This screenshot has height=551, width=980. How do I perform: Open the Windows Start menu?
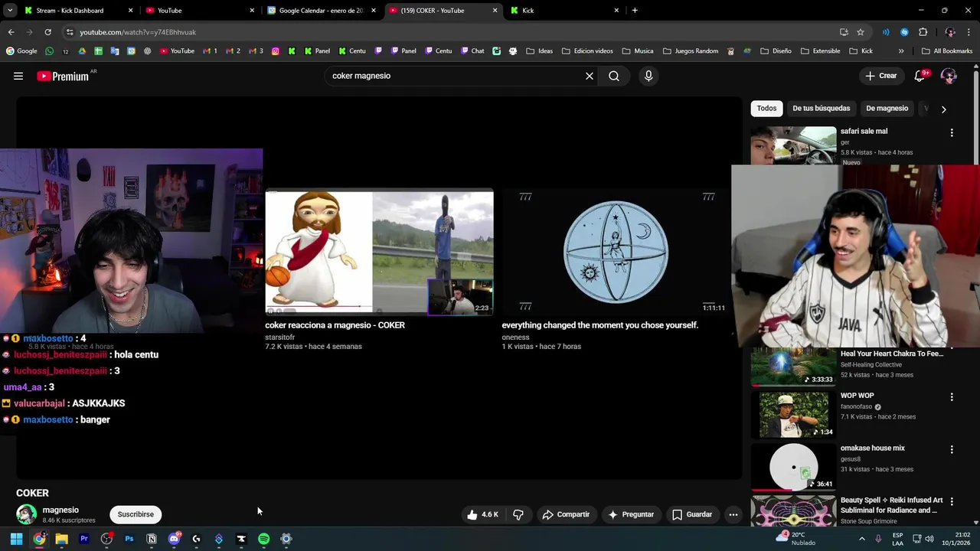(x=16, y=539)
